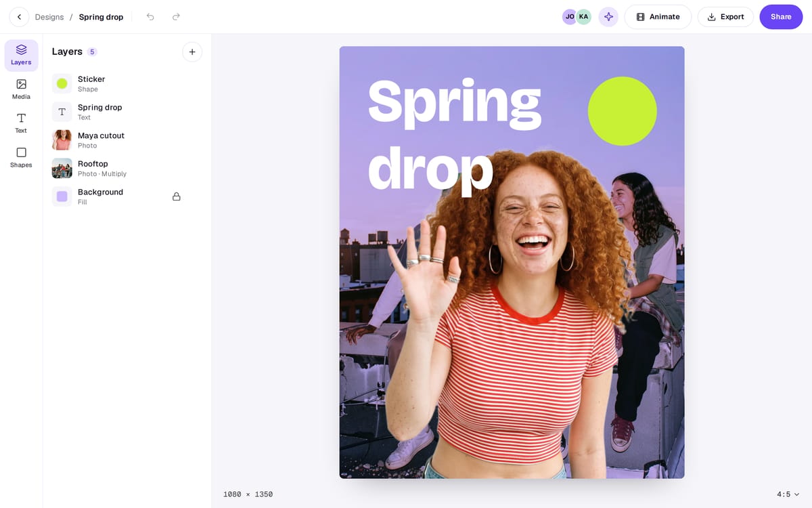Click the Spring drop layer T icon
Viewport: 812px width, 508px height.
coord(62,112)
